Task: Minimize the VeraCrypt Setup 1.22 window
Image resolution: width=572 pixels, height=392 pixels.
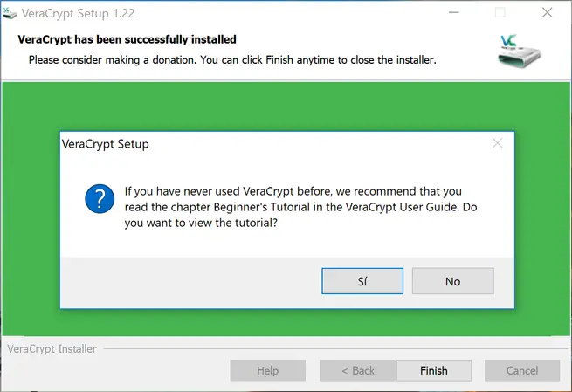Action: click(455, 13)
